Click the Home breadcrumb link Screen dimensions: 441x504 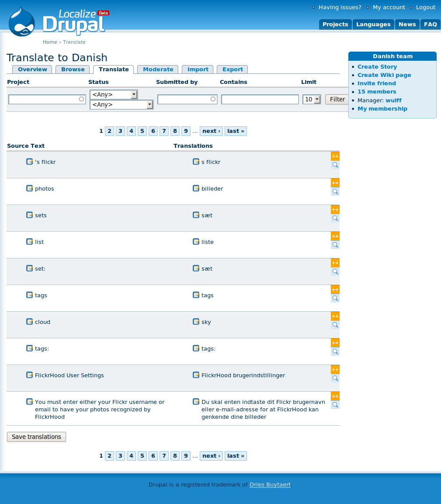point(50,42)
